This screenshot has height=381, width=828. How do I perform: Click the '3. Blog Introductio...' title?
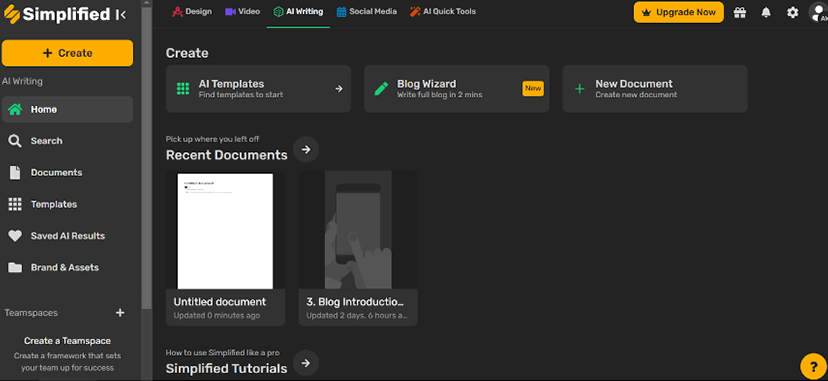(x=355, y=302)
